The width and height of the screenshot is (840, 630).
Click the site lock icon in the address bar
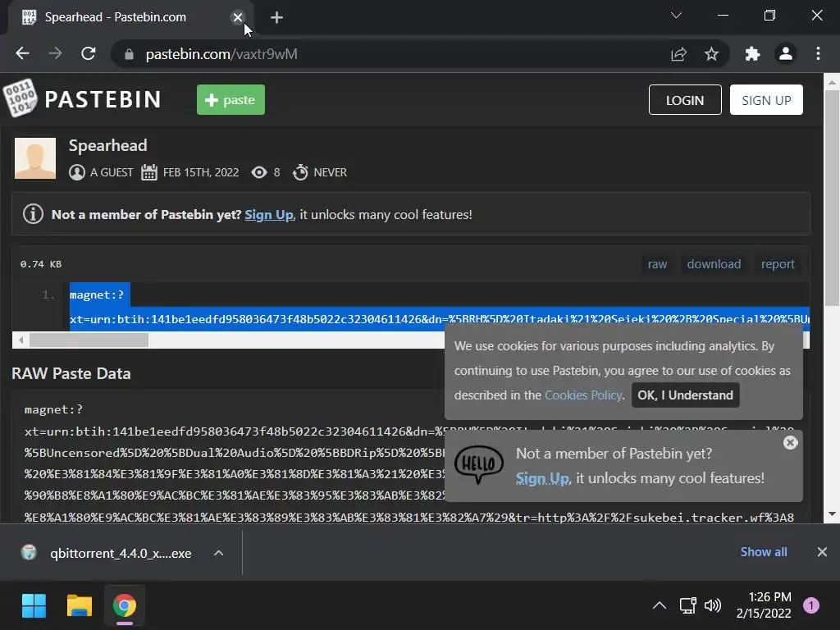129,54
